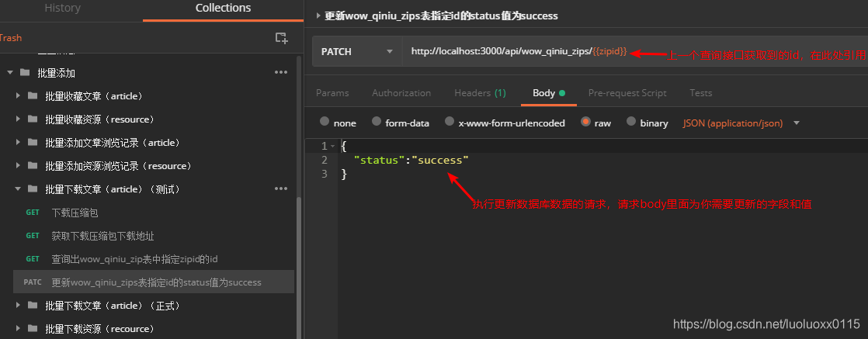Image resolution: width=868 pixels, height=339 pixels.
Task: Select the raw body option
Action: (585, 122)
